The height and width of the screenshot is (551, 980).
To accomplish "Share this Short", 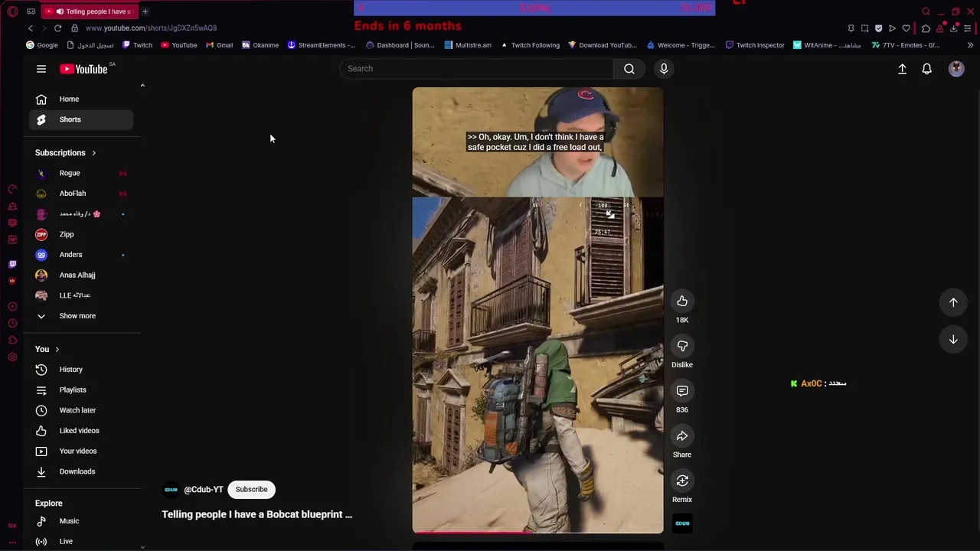I will 682,436.
